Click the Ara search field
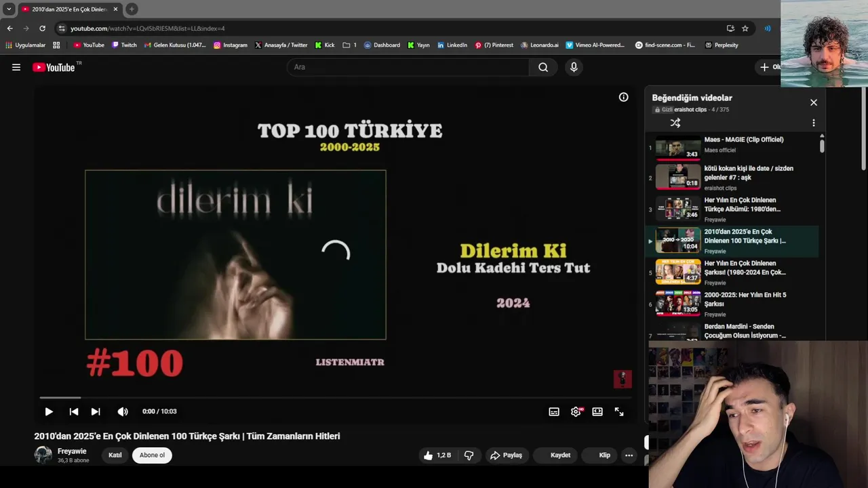 point(408,67)
